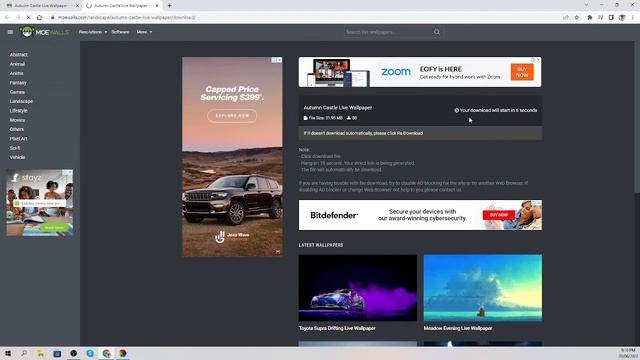Open the Chrome profile avatar
The width and height of the screenshot is (640, 360).
[x=622, y=18]
